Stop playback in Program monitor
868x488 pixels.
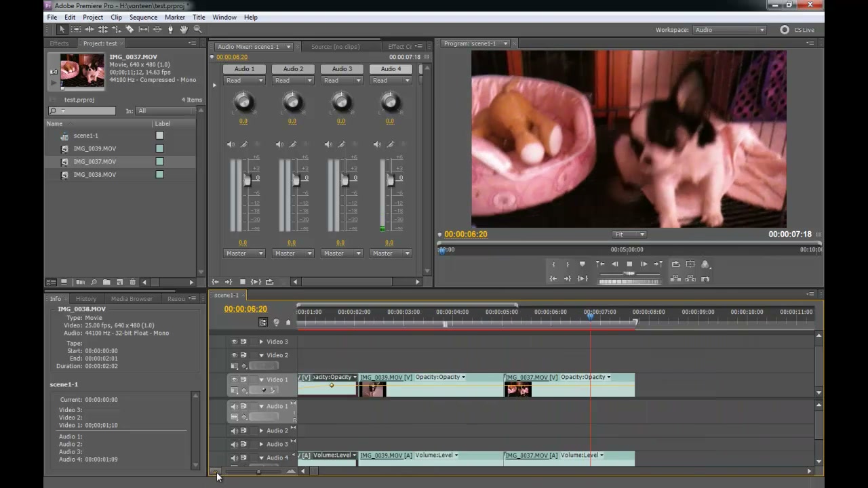coord(629,264)
